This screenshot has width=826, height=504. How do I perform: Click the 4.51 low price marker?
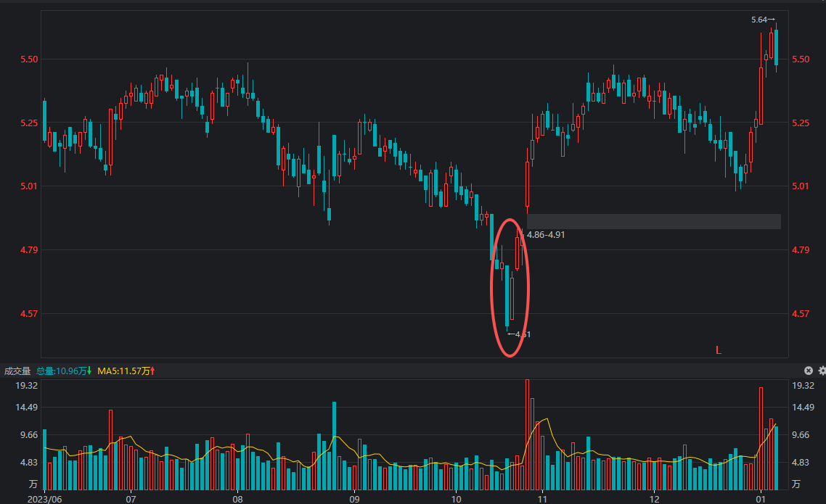coord(520,334)
